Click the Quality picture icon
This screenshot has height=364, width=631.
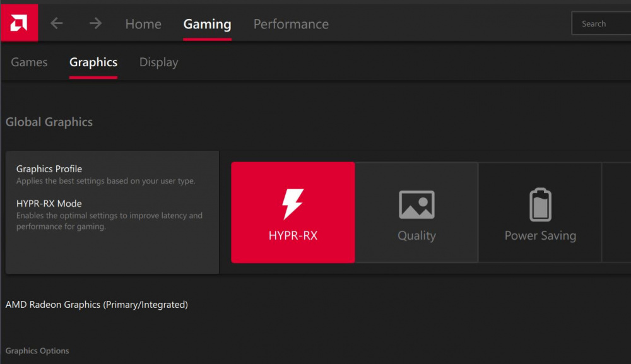[416, 205]
